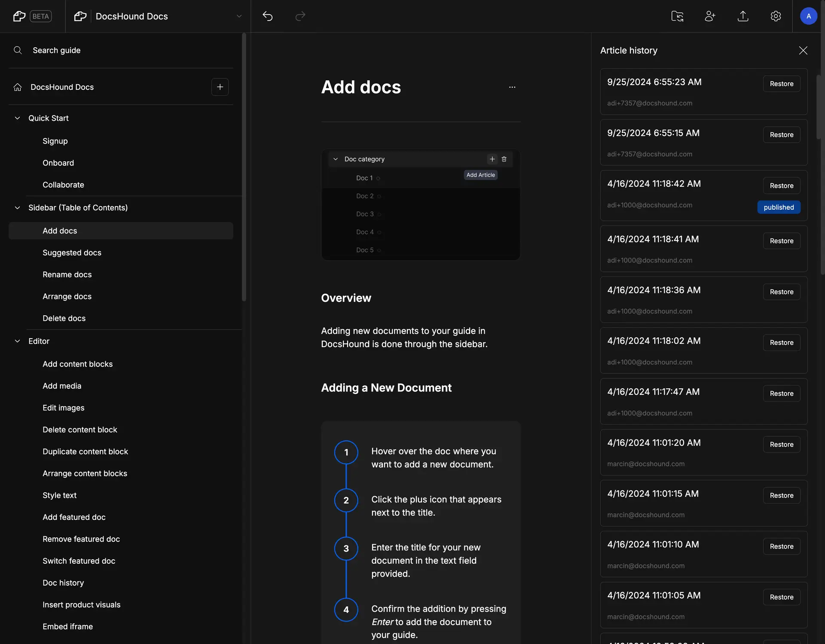This screenshot has height=644, width=825.
Task: Go to DocsHound Docs home icon
Action: point(18,87)
